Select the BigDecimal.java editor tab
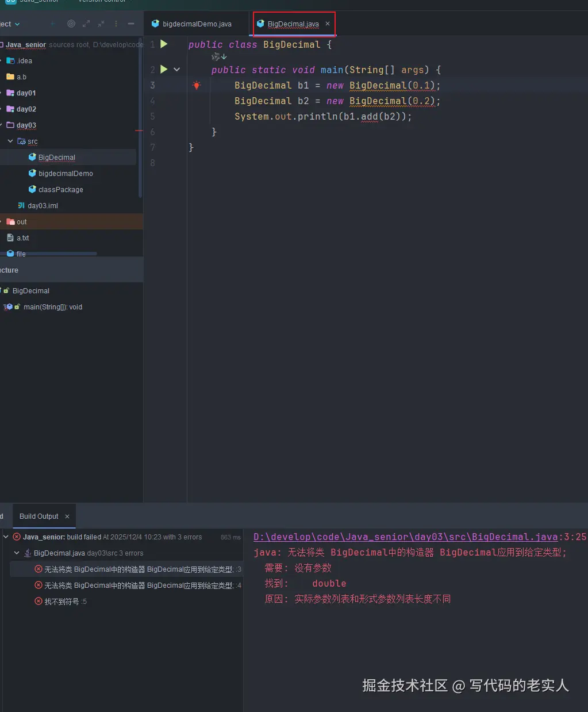Image resolution: width=588 pixels, height=712 pixels. pos(293,24)
